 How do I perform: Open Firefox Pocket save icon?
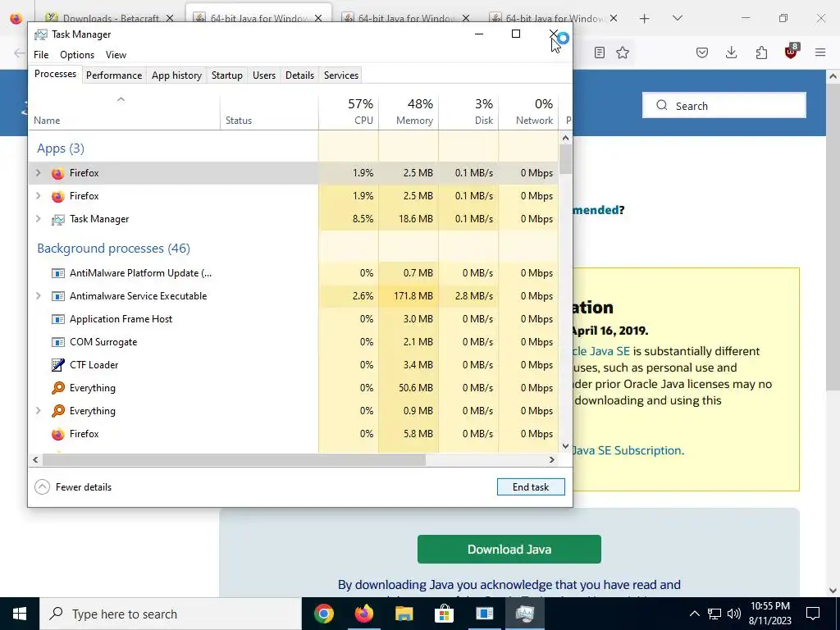[x=702, y=52]
